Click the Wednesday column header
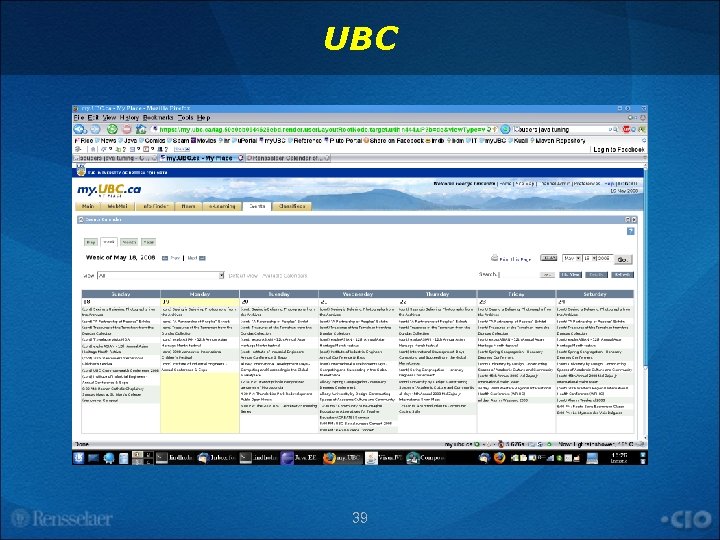 [x=358, y=294]
